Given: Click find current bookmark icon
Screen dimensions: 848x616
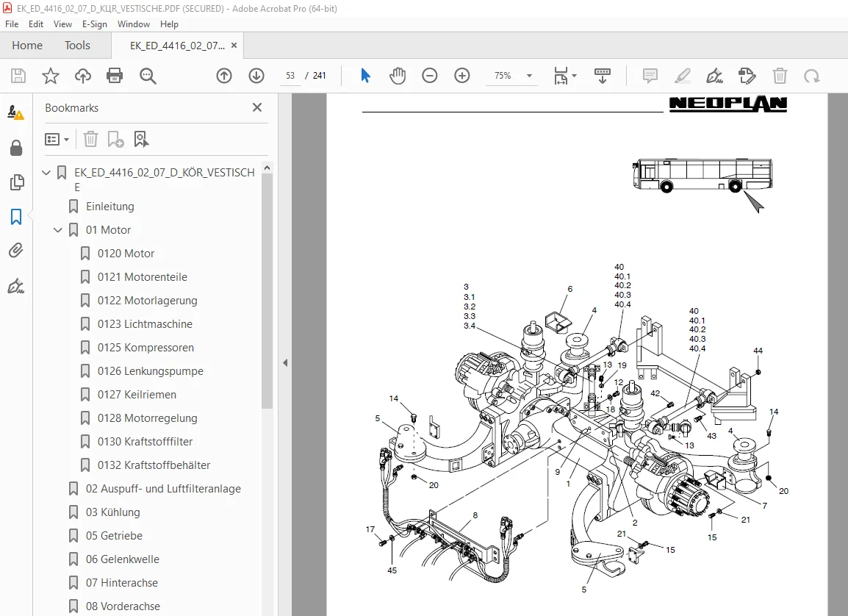Looking at the screenshot, I should pyautogui.click(x=141, y=139).
